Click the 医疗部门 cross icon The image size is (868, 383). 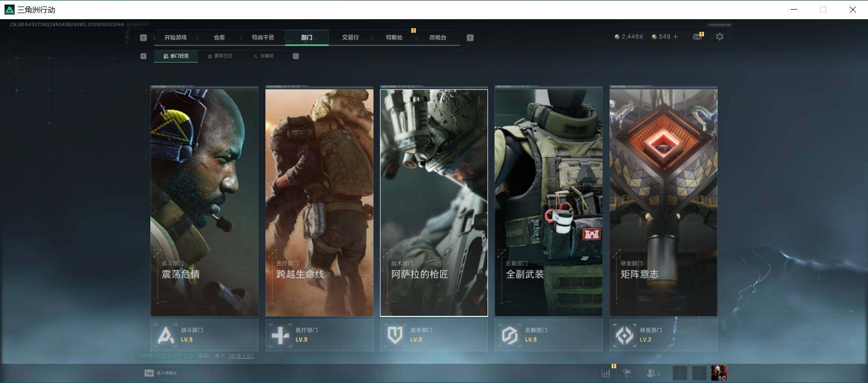click(x=280, y=335)
